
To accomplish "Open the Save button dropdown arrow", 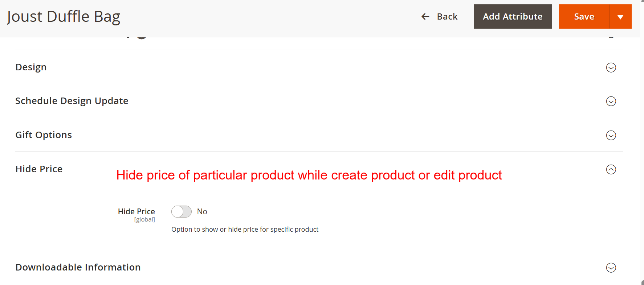I will [x=620, y=17].
